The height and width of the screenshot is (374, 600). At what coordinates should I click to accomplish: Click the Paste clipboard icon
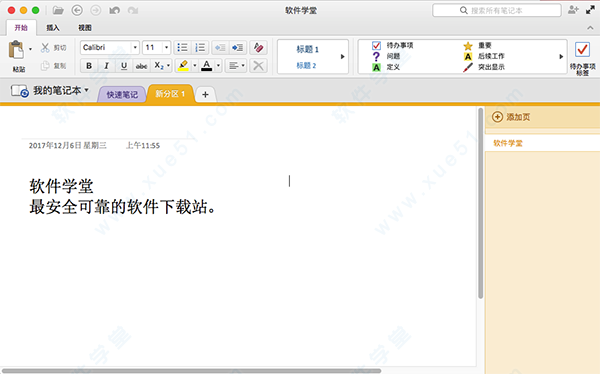[x=16, y=50]
